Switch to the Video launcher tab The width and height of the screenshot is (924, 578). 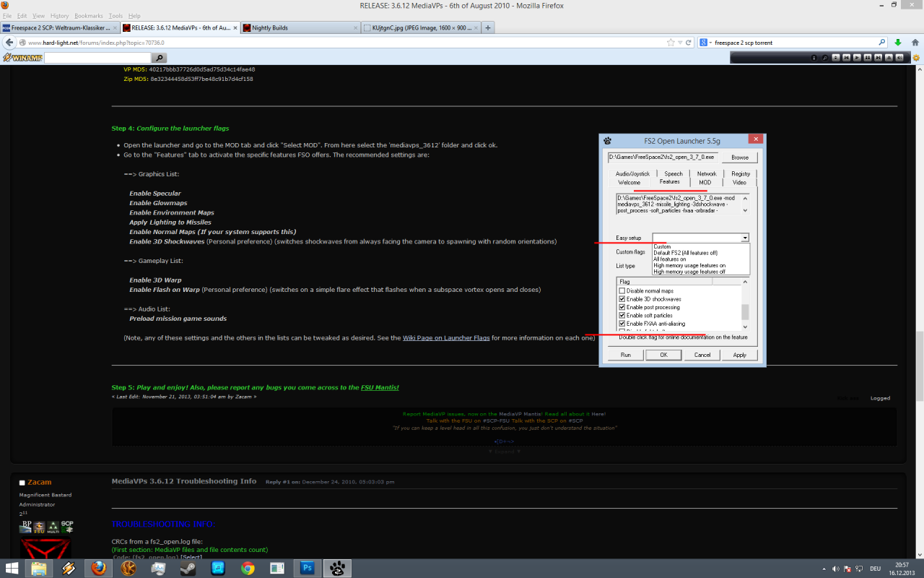pyautogui.click(x=739, y=183)
